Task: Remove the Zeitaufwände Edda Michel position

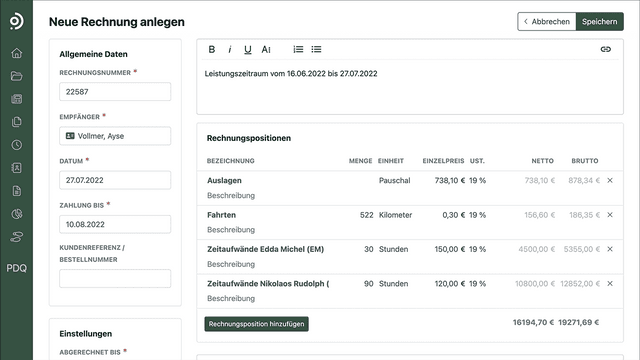Action: tap(610, 249)
